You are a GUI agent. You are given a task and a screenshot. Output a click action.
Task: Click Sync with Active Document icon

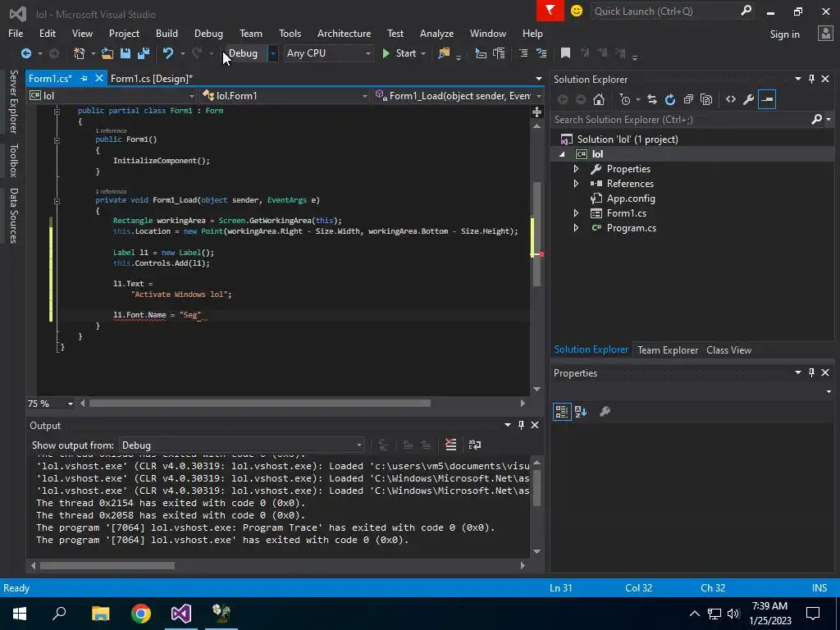(652, 99)
